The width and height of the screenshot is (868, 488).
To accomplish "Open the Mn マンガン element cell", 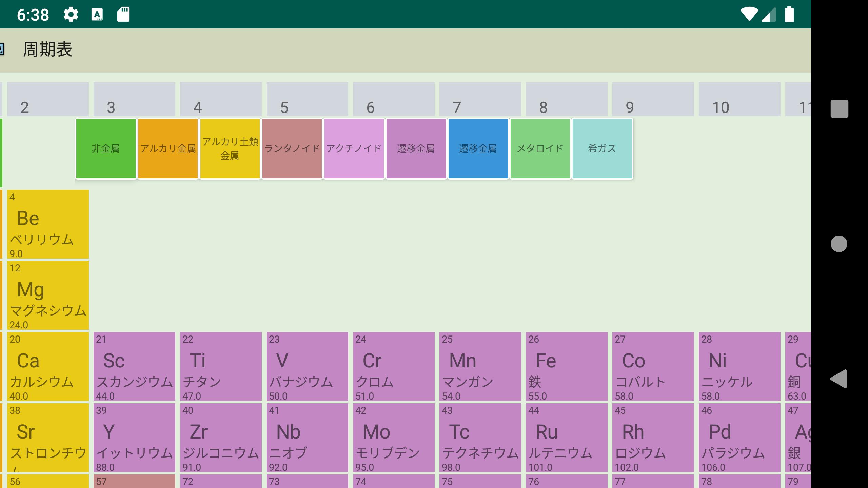I will coord(480,366).
